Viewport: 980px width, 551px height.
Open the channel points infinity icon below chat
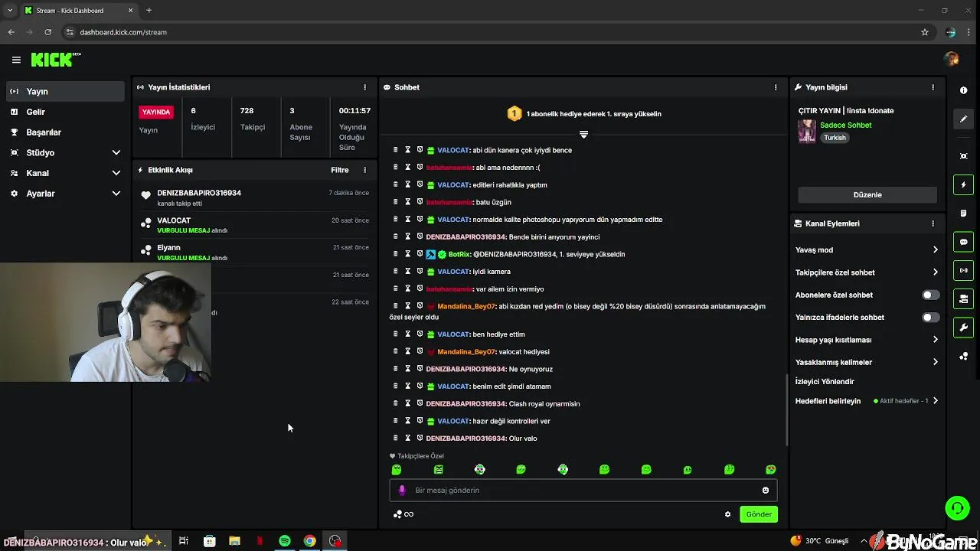tap(403, 514)
